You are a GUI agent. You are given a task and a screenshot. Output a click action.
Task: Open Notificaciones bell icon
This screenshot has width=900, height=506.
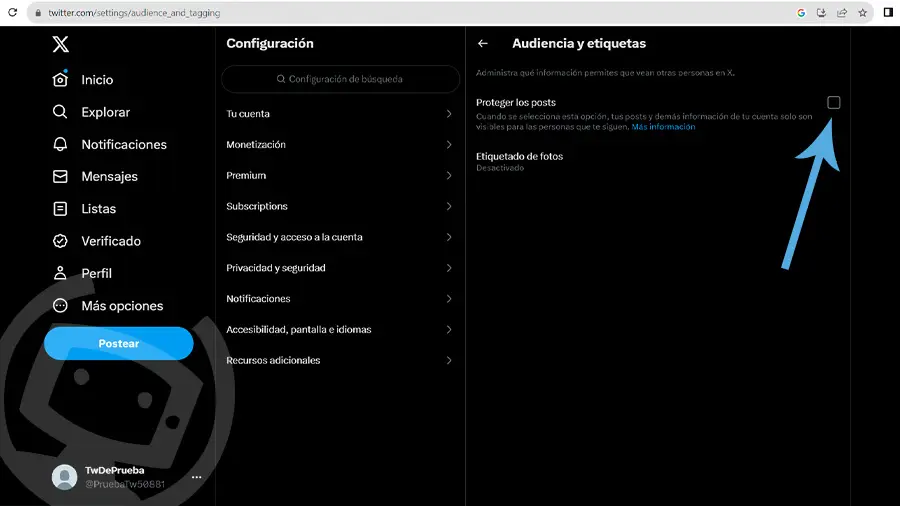click(x=60, y=144)
